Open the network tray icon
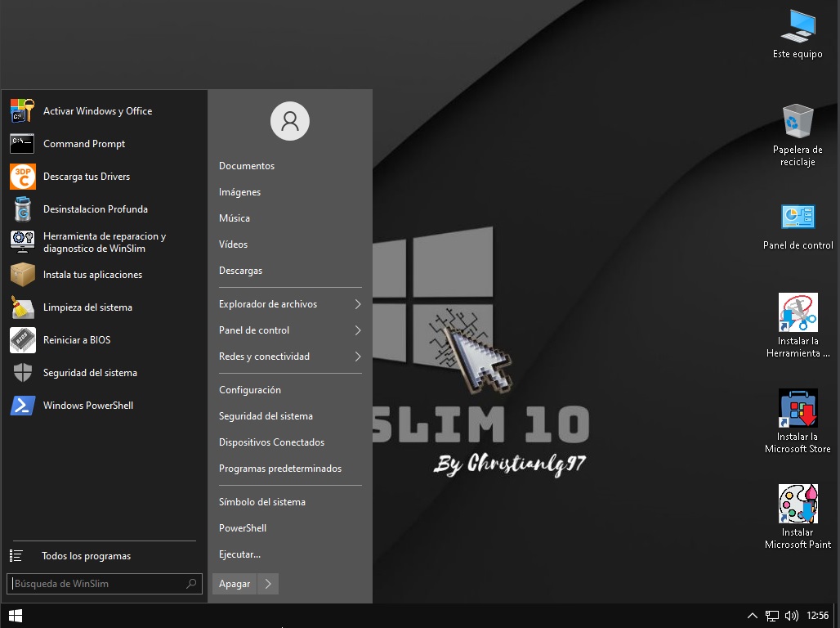This screenshot has width=840, height=628. coord(772,616)
